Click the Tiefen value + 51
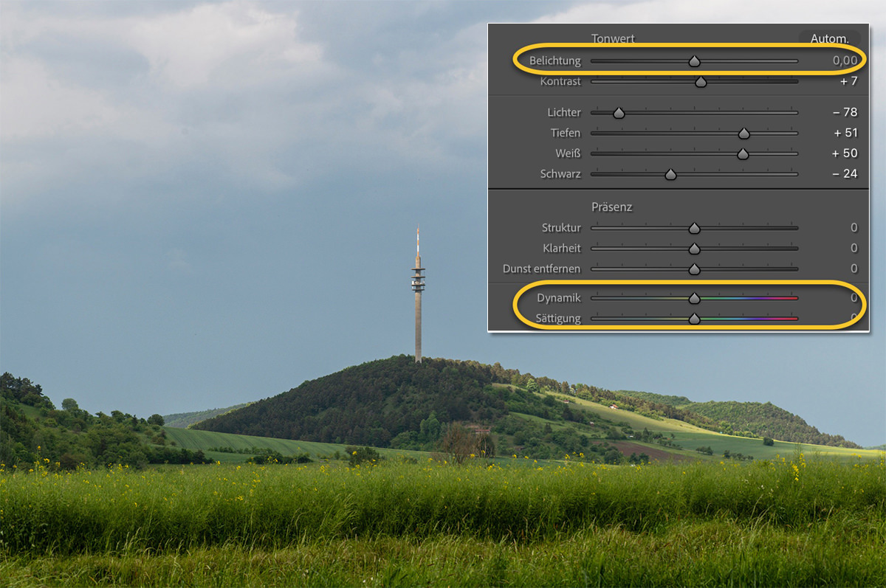The width and height of the screenshot is (886, 588). (x=845, y=133)
